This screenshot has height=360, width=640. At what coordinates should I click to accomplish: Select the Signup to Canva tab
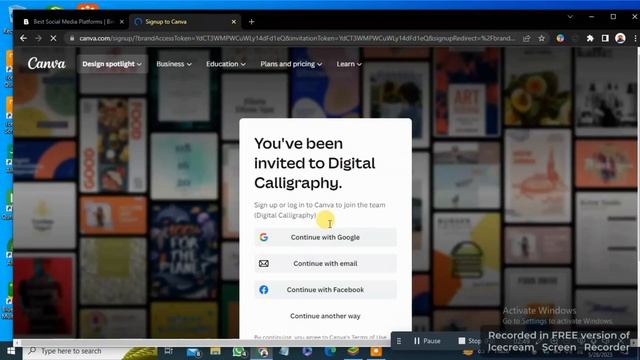tap(184, 22)
